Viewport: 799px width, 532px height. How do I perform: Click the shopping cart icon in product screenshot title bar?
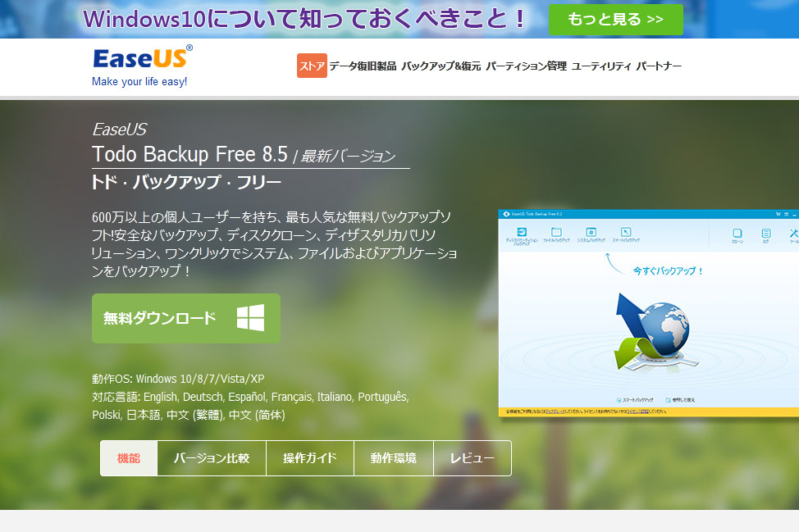point(778,214)
